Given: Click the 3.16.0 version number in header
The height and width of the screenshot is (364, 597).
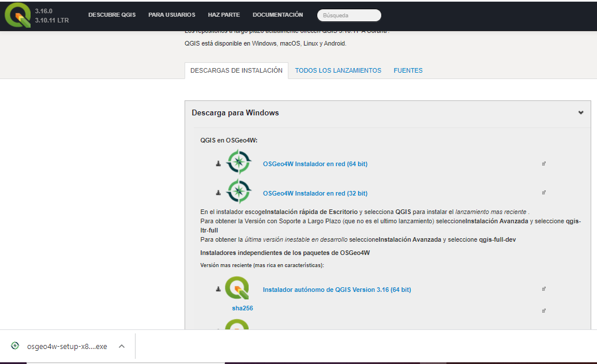Looking at the screenshot, I should coord(44,11).
